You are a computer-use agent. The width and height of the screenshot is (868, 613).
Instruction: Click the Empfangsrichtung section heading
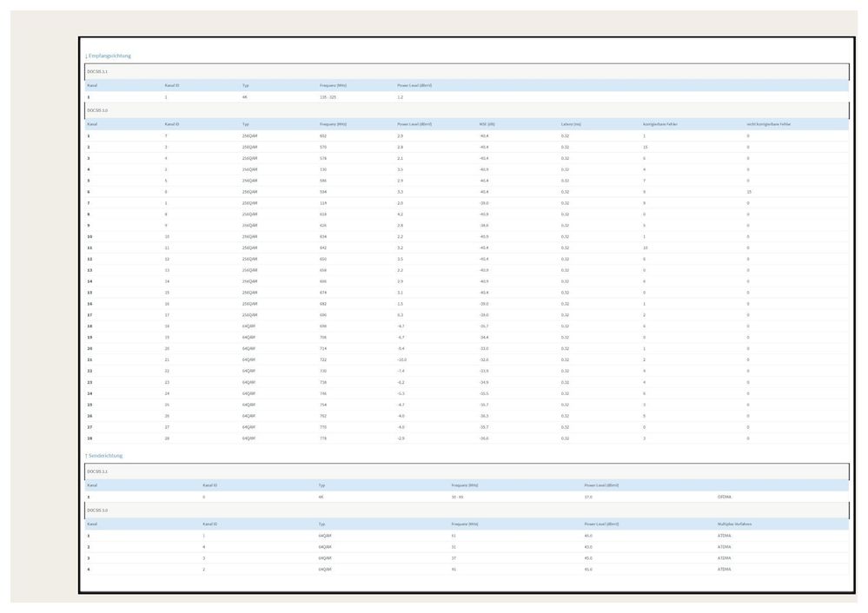[108, 56]
